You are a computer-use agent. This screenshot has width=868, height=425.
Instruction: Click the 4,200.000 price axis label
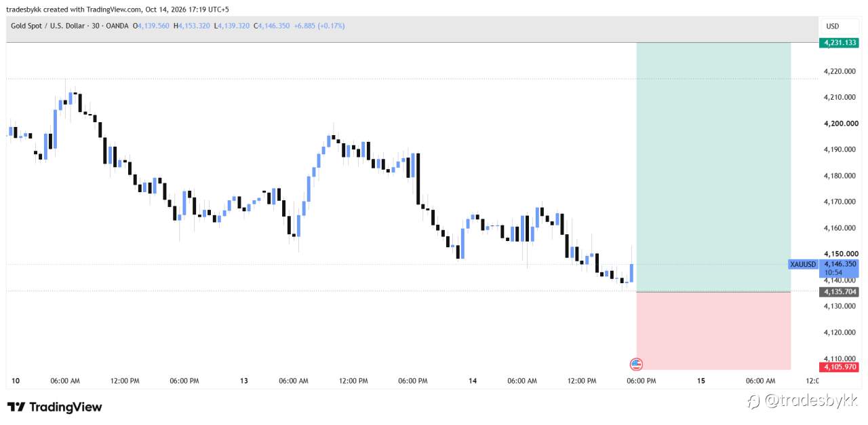pyautogui.click(x=841, y=124)
